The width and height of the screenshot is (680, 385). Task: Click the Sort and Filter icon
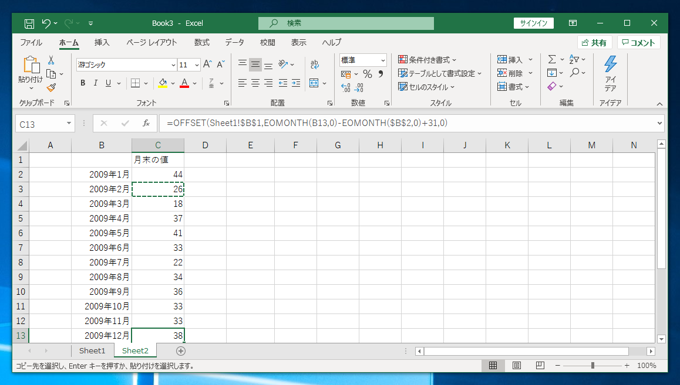pyautogui.click(x=575, y=59)
